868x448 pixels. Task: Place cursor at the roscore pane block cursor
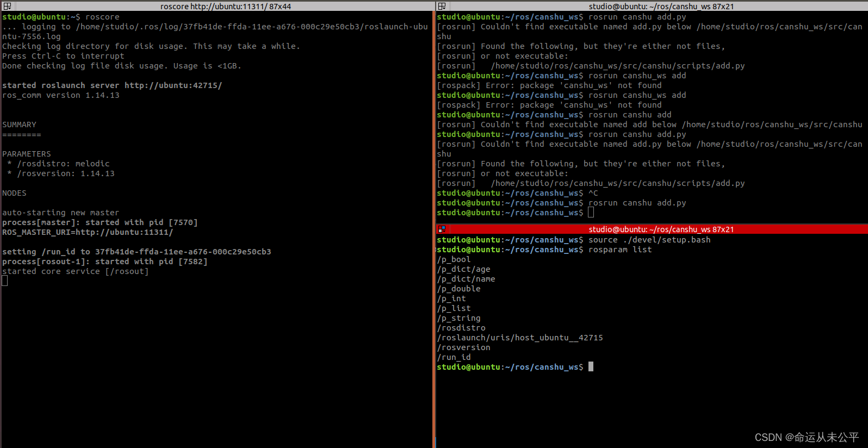point(5,281)
